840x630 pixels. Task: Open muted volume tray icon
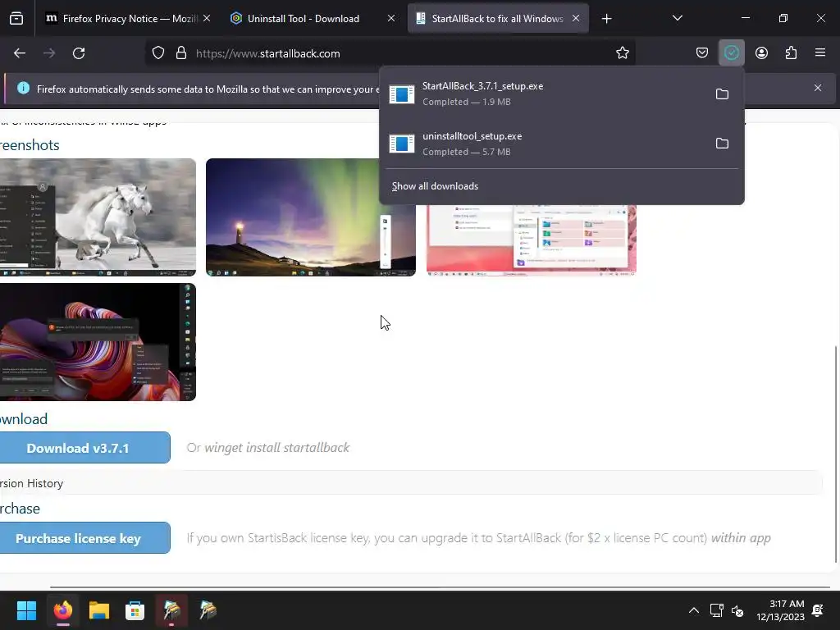tap(737, 610)
